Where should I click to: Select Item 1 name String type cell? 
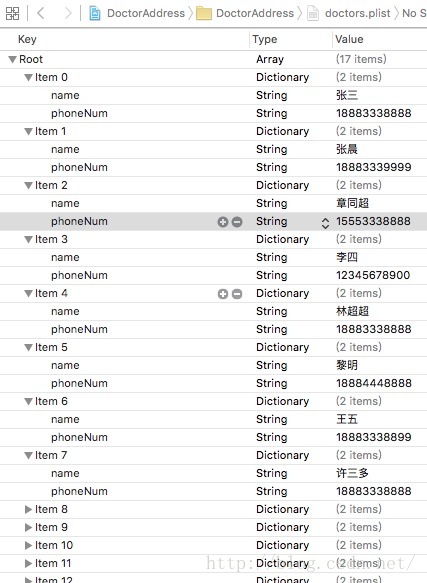pos(272,149)
